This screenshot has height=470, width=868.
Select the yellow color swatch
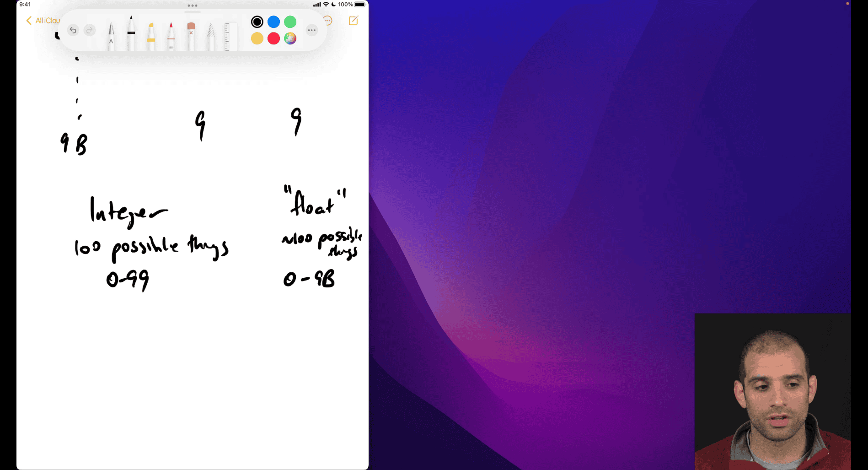[x=257, y=38]
